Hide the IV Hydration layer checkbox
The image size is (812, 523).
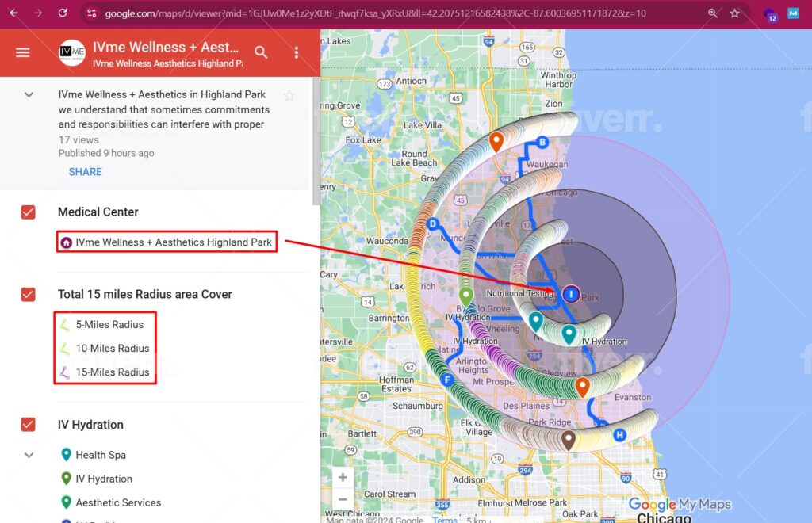click(29, 425)
